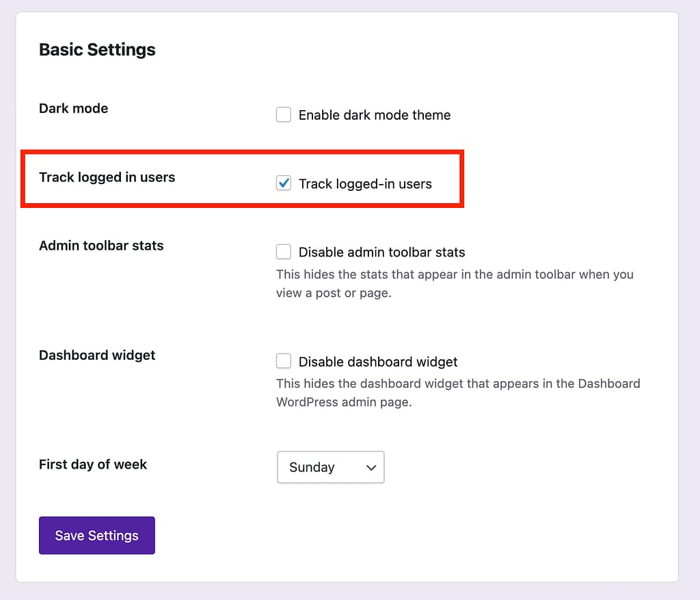Click the "Disable admin toolbar stats" label text
This screenshot has height=600, width=700.
[381, 252]
